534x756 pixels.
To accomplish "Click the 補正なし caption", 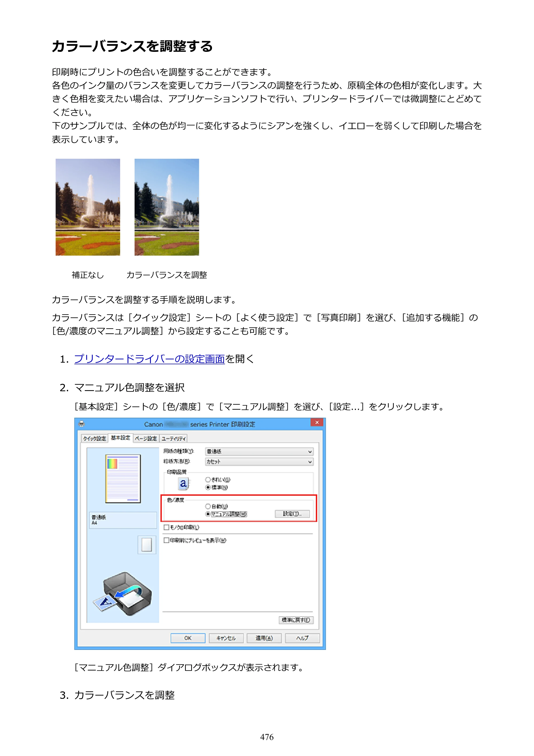I will [88, 275].
